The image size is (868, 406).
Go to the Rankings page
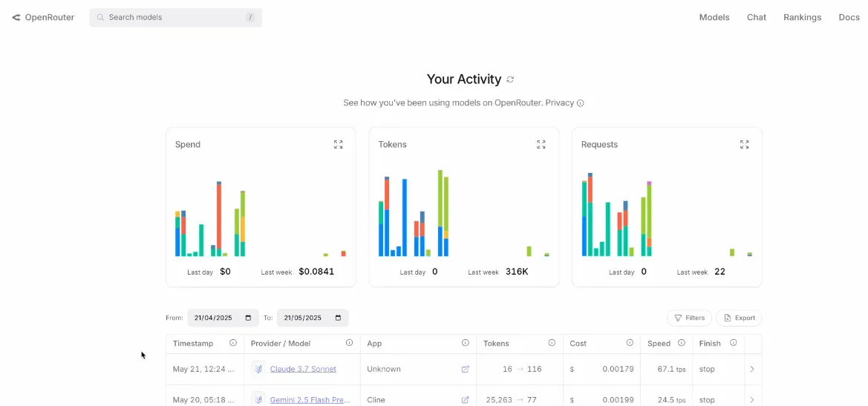(x=802, y=17)
